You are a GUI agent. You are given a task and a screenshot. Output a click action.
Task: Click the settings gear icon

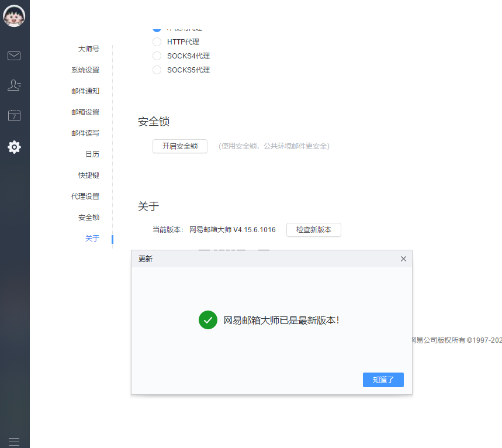coord(14,147)
